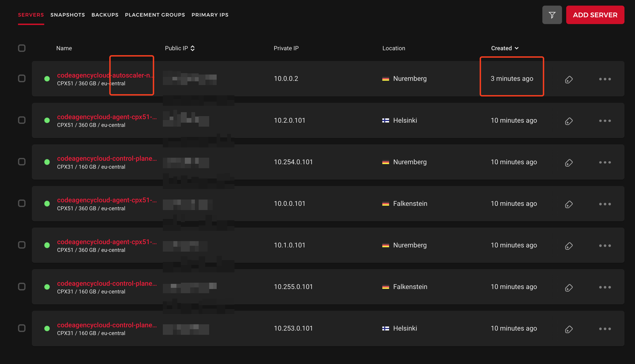Open the three-dot menu for the autoscaler server
This screenshot has height=364, width=635.
pyautogui.click(x=605, y=79)
